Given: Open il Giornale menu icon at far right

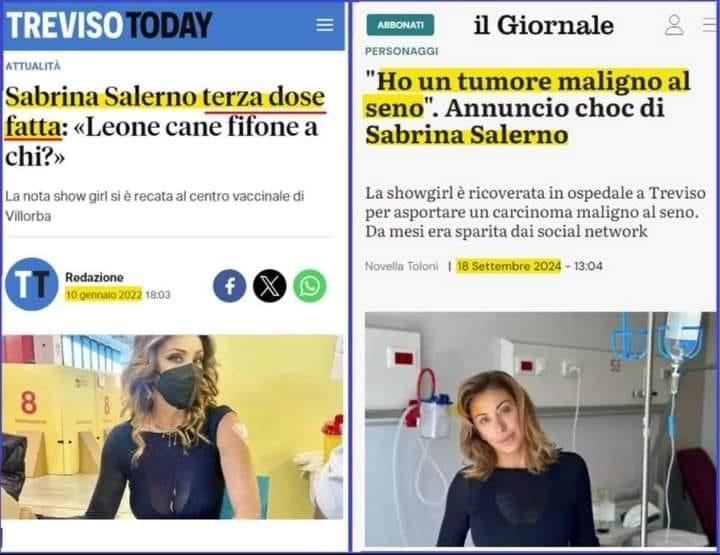Looking at the screenshot, I should point(711,25).
